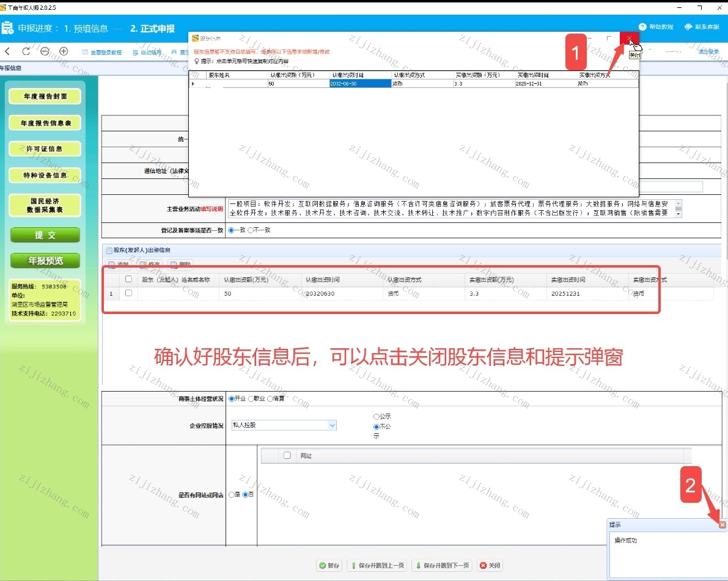Open 帮助教程 help in header
The height and width of the screenshot is (581, 728).
656,27
